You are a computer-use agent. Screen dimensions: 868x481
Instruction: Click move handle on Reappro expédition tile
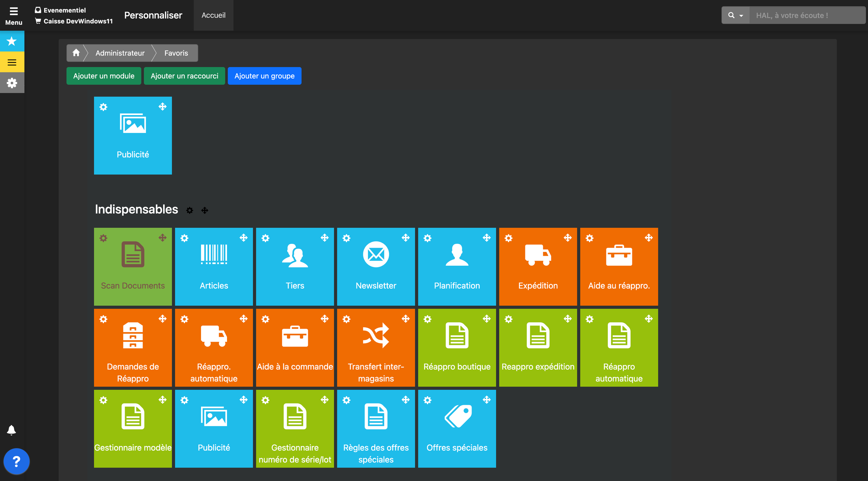(568, 319)
